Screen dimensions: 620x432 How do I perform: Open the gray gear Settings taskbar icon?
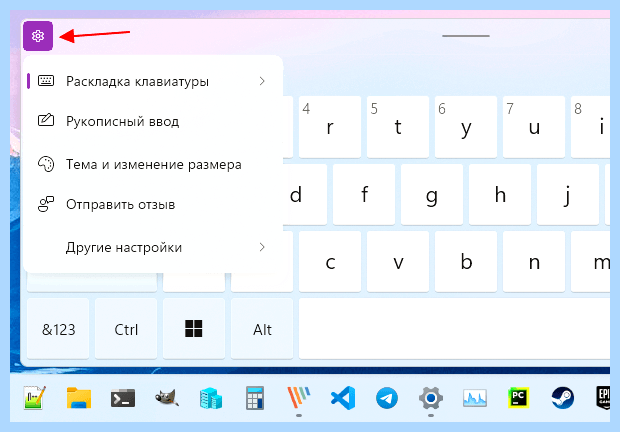point(431,398)
